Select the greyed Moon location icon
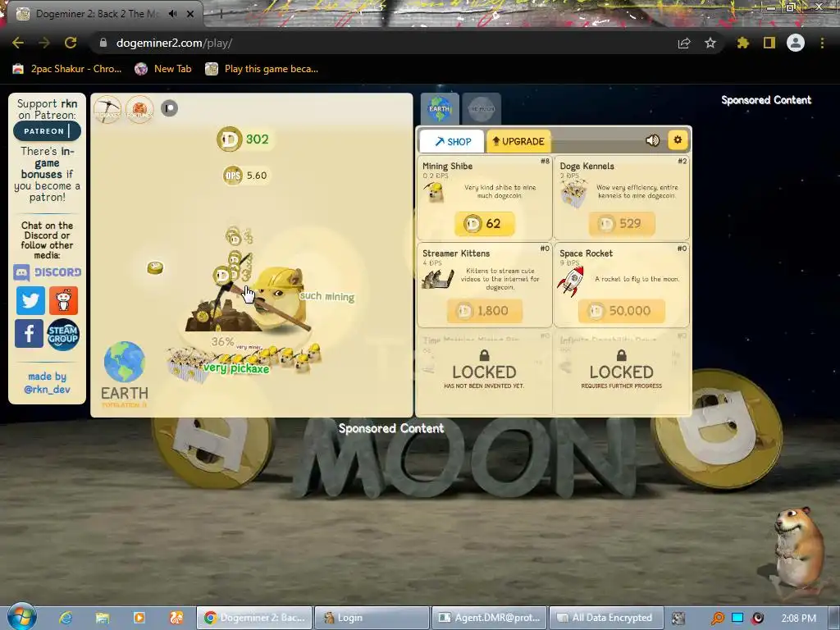The width and height of the screenshot is (840, 630). [x=482, y=109]
